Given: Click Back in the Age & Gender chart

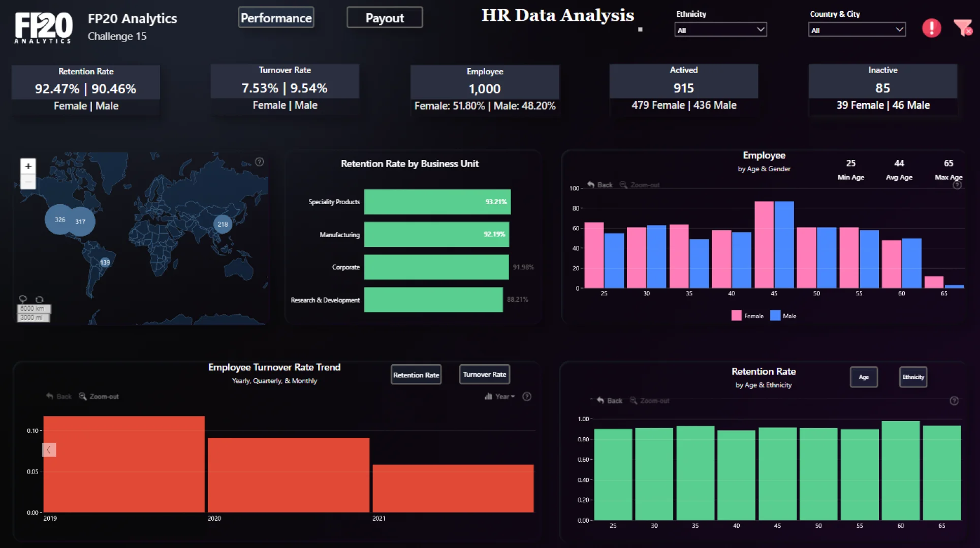Looking at the screenshot, I should click(600, 185).
